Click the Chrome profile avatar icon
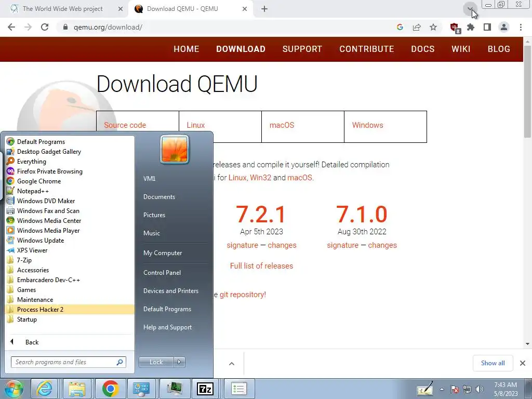The height and width of the screenshot is (399, 532). [x=504, y=27]
